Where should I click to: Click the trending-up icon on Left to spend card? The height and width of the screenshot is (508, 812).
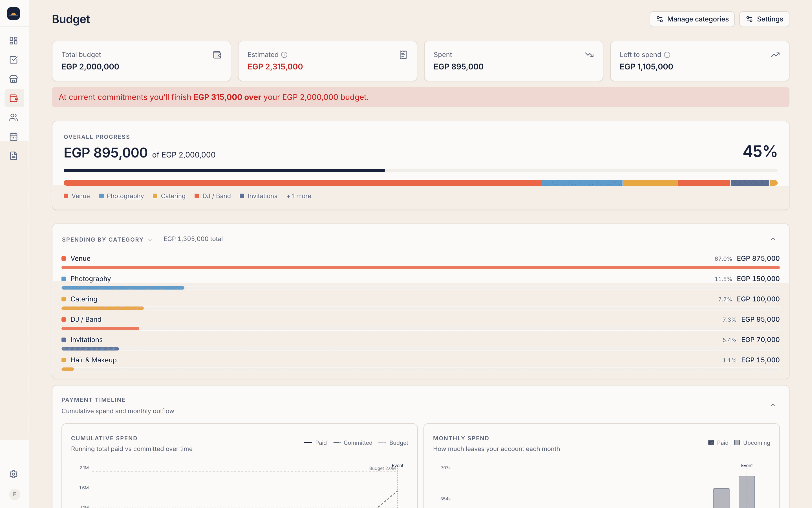click(x=775, y=55)
